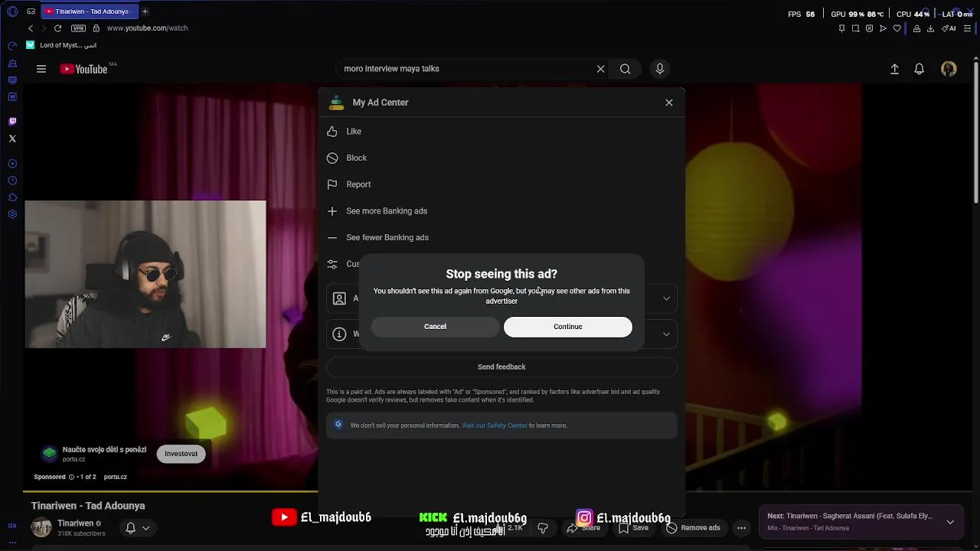Click the portu.cz advertiser logo

point(49,454)
